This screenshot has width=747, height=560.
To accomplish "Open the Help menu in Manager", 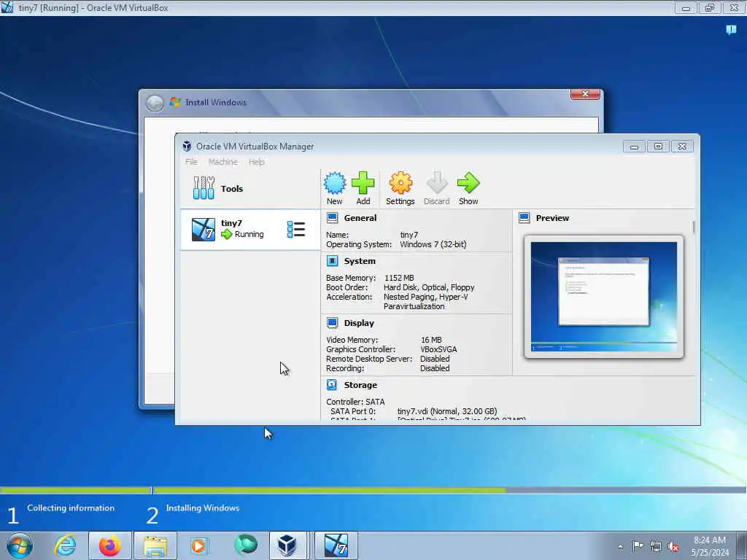I will point(256,162).
